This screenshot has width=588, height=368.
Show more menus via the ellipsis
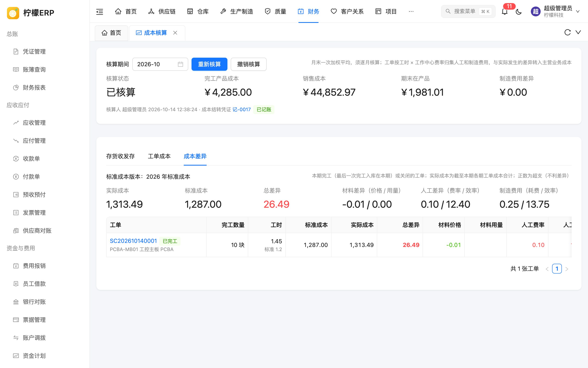pyautogui.click(x=411, y=11)
